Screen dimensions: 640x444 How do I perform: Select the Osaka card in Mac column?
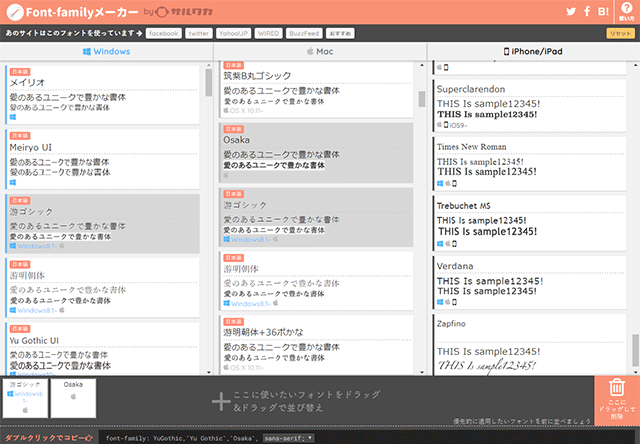point(316,153)
